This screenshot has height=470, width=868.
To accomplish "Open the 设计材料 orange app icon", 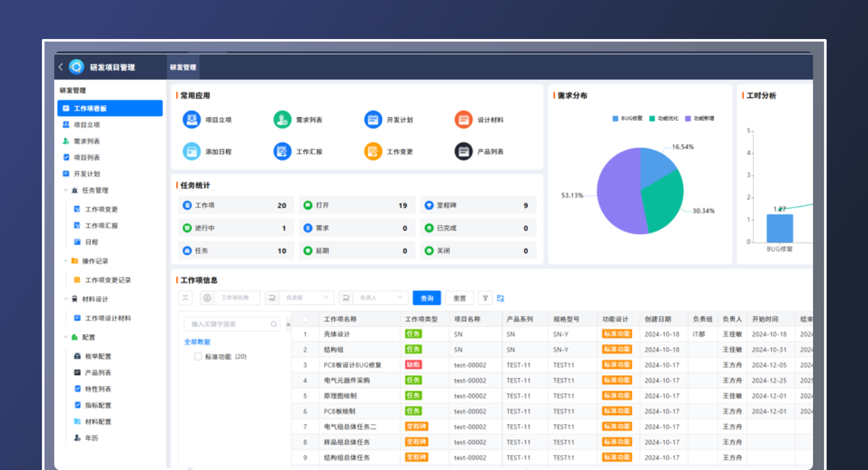I will (463, 120).
